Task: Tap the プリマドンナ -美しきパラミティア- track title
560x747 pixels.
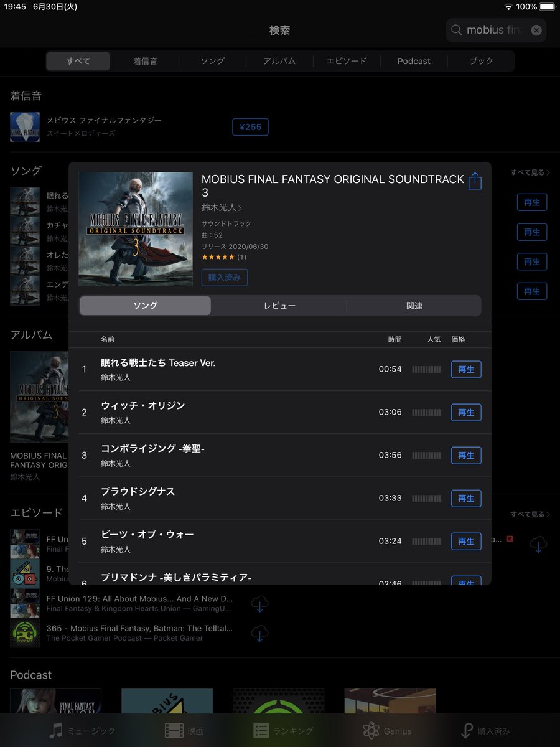Action: 176,578
